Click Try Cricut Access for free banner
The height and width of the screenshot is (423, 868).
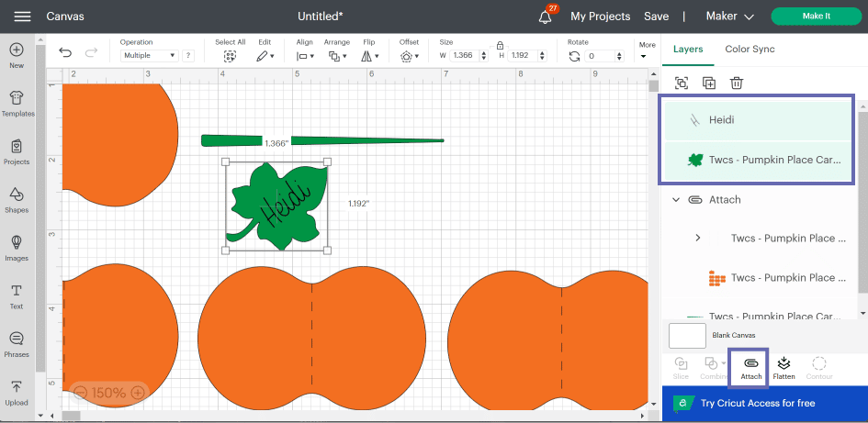point(765,403)
